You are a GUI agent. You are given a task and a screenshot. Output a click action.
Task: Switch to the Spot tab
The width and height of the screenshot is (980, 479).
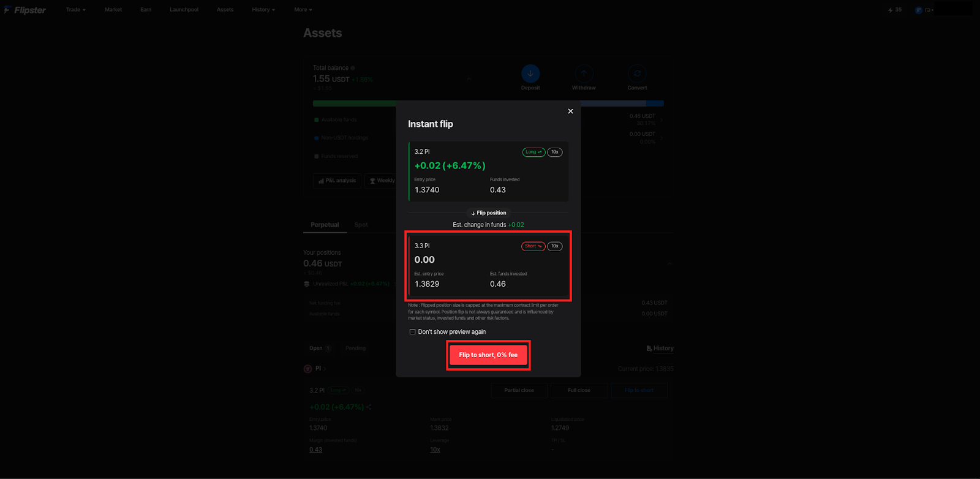[x=361, y=225]
